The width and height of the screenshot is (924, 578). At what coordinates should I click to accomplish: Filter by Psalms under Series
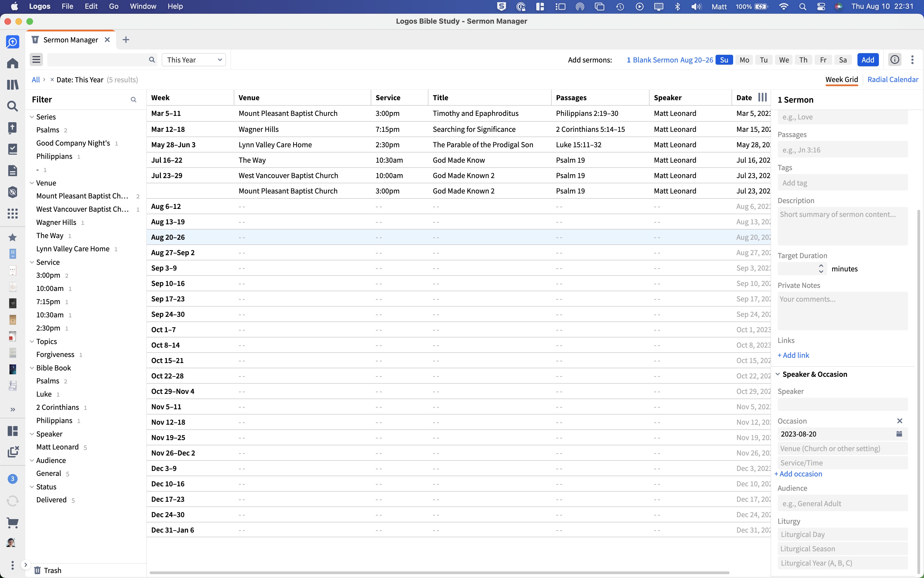[x=48, y=130]
